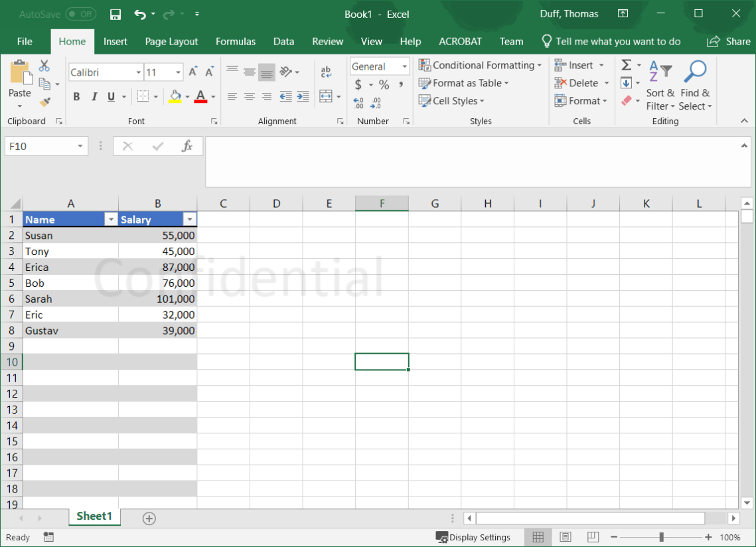The image size is (756, 547).
Task: Click the Merge & Center icon
Action: 326,96
